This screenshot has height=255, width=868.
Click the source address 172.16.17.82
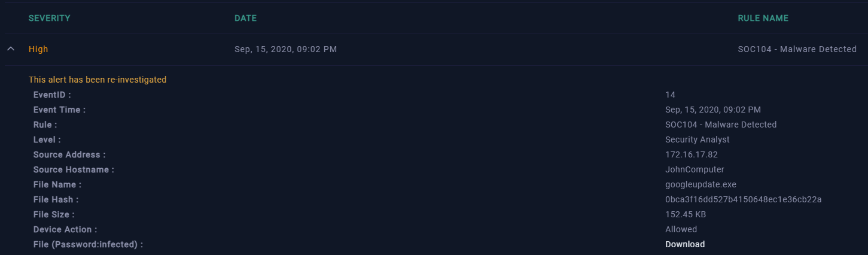tap(691, 154)
